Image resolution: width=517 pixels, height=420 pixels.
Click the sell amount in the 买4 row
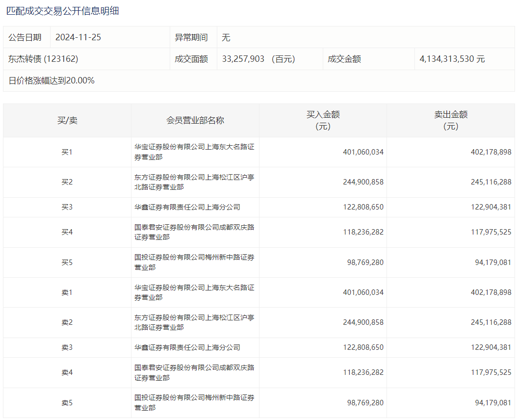coord(491,232)
